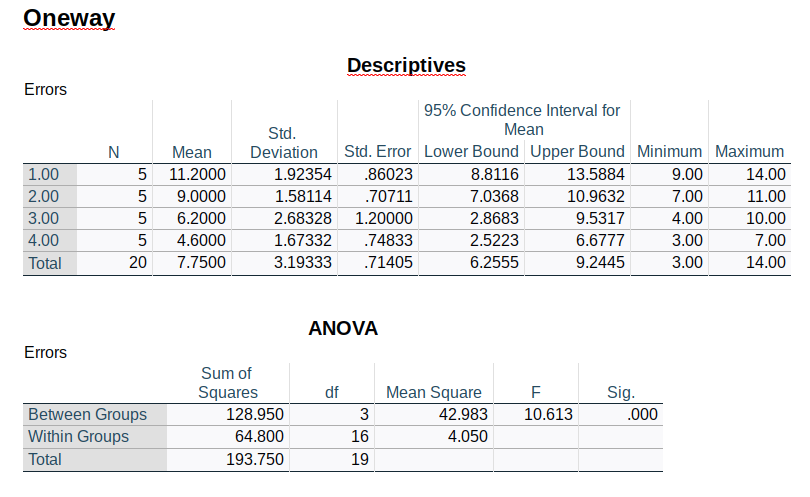Select the Mean column header
This screenshot has width=810, height=497.
pyautogui.click(x=192, y=152)
